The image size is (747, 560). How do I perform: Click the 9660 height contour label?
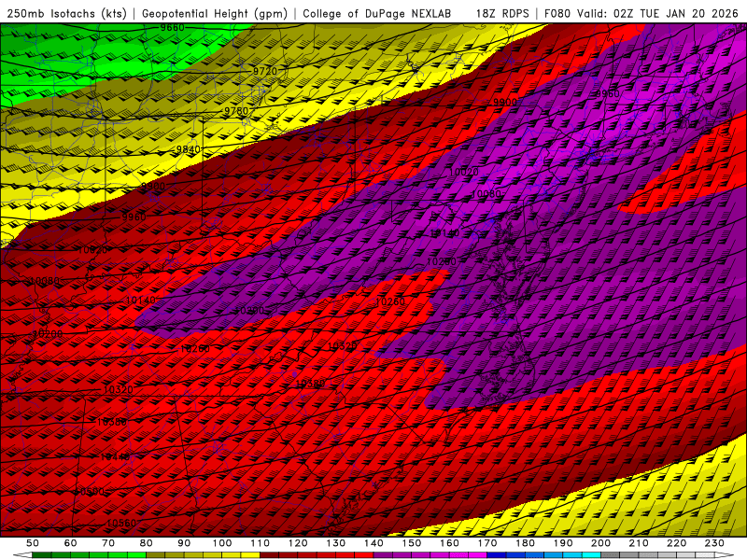tap(172, 28)
